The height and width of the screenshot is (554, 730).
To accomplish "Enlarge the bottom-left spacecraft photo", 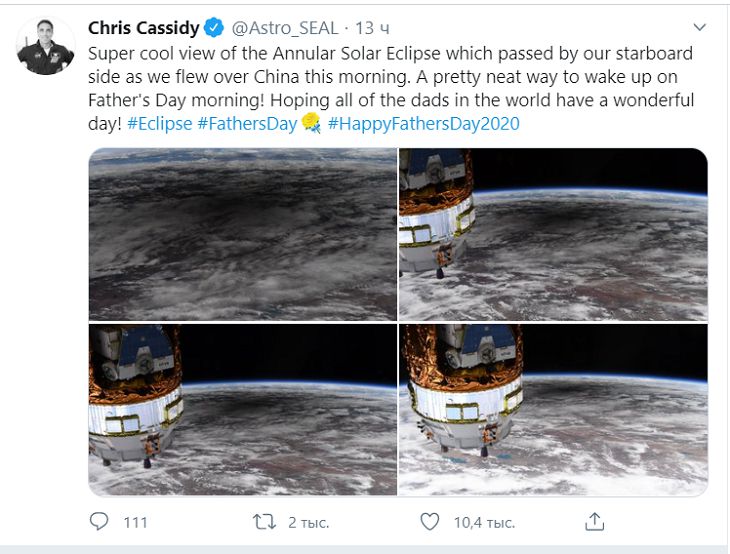I will (242, 410).
